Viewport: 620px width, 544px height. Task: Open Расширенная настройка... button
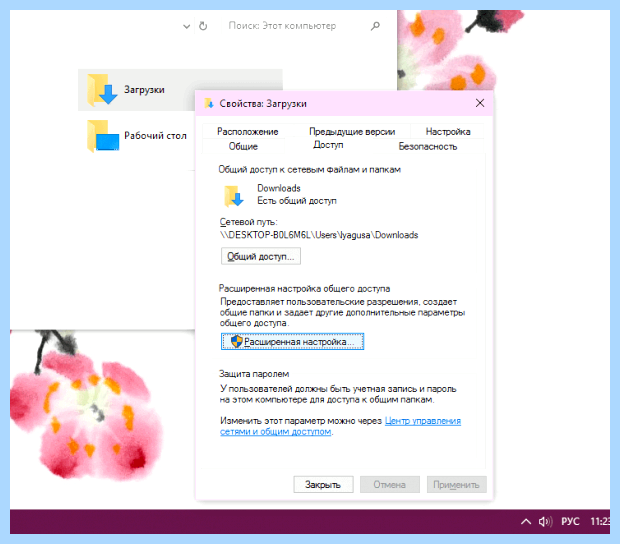click(292, 342)
